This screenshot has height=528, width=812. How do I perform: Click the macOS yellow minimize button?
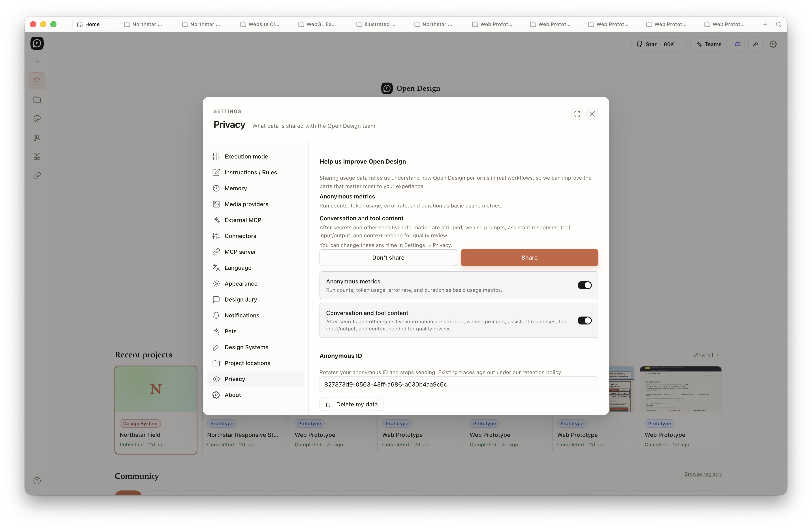43,24
